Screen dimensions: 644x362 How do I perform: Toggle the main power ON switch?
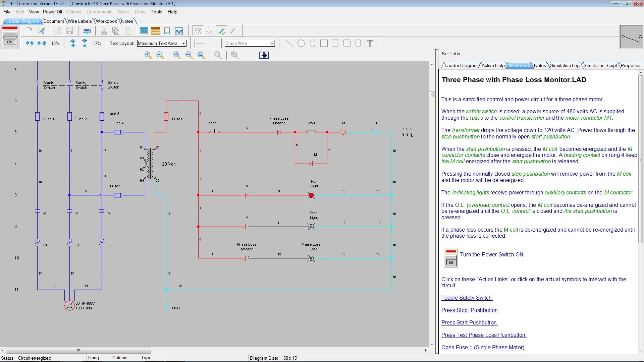(x=10, y=37)
